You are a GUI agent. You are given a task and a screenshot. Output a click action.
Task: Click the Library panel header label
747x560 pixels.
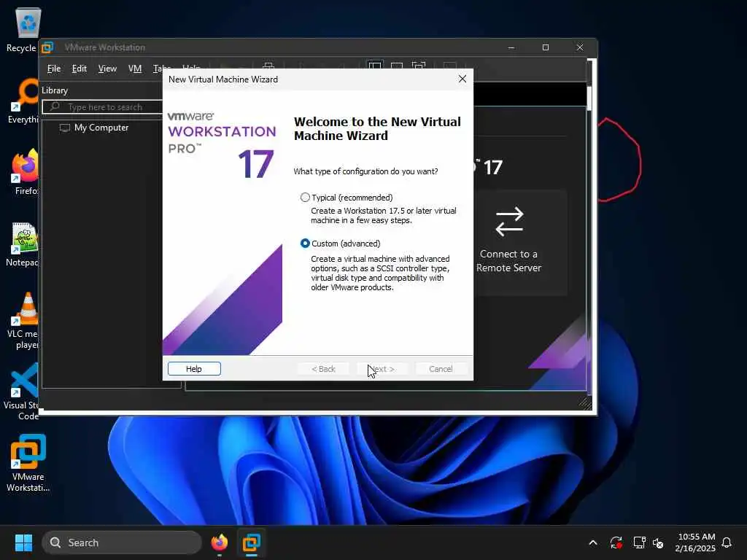click(x=54, y=90)
